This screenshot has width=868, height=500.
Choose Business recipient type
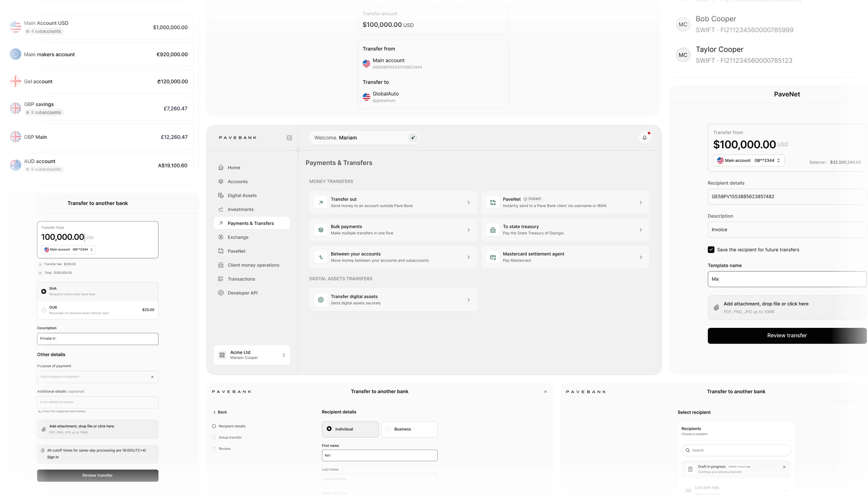[409, 429]
